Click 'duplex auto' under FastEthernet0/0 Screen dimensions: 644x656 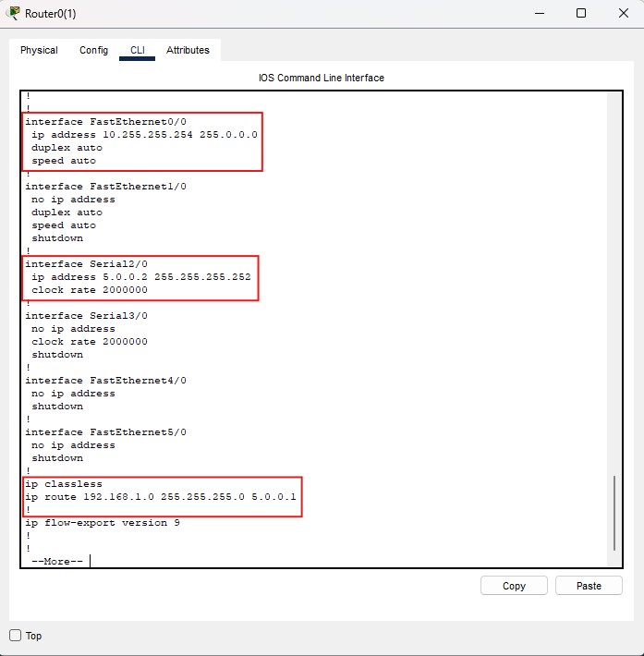67,148
